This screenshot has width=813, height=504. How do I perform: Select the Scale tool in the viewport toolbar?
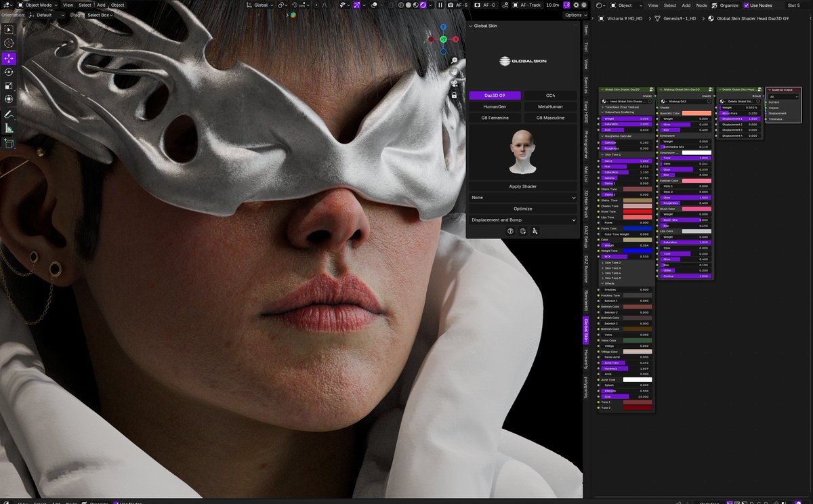pyautogui.click(x=9, y=85)
